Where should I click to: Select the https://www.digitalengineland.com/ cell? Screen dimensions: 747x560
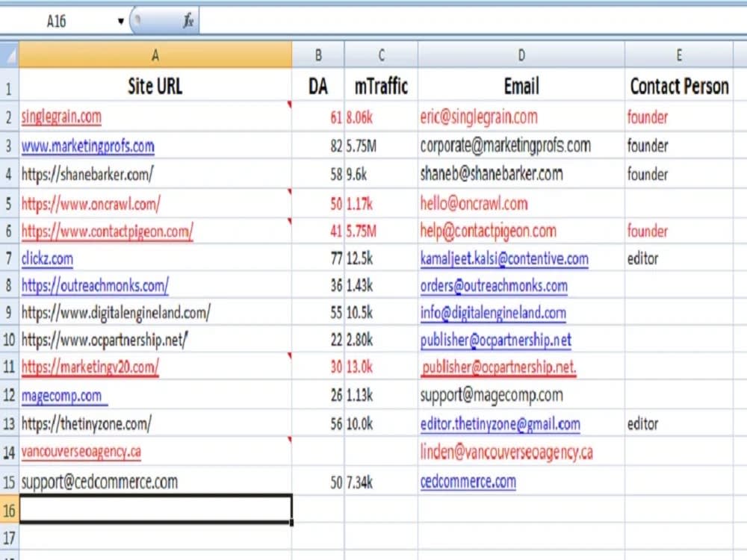[x=155, y=312]
